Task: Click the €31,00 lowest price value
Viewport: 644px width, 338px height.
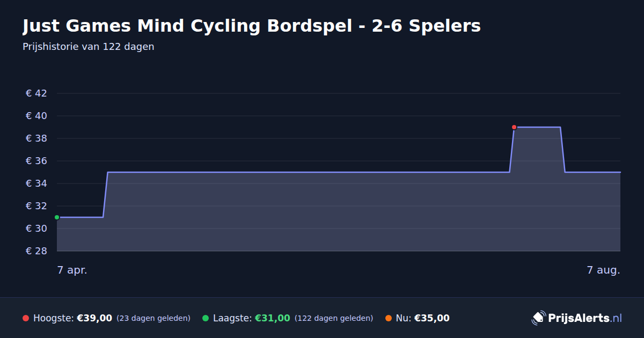Action: pyautogui.click(x=273, y=318)
